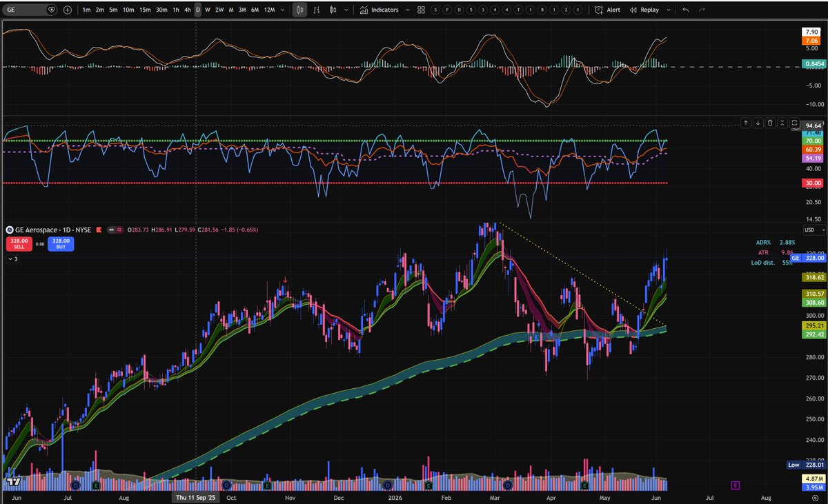Switch to 10m interval

[x=128, y=10]
